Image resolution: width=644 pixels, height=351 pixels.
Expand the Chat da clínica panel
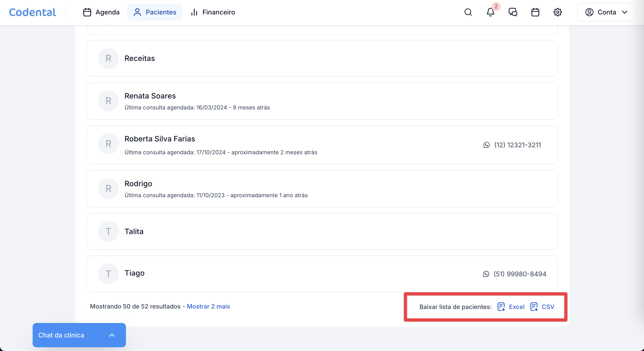coord(79,335)
